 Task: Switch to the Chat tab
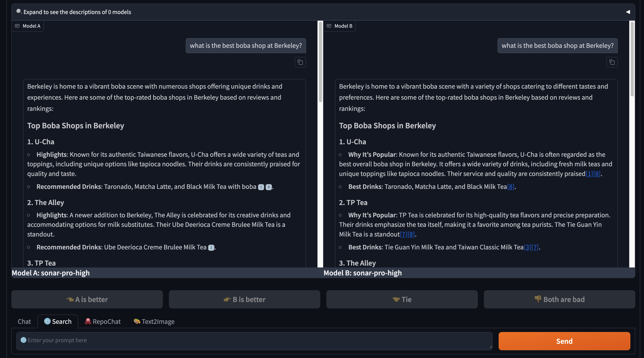pyautogui.click(x=24, y=322)
